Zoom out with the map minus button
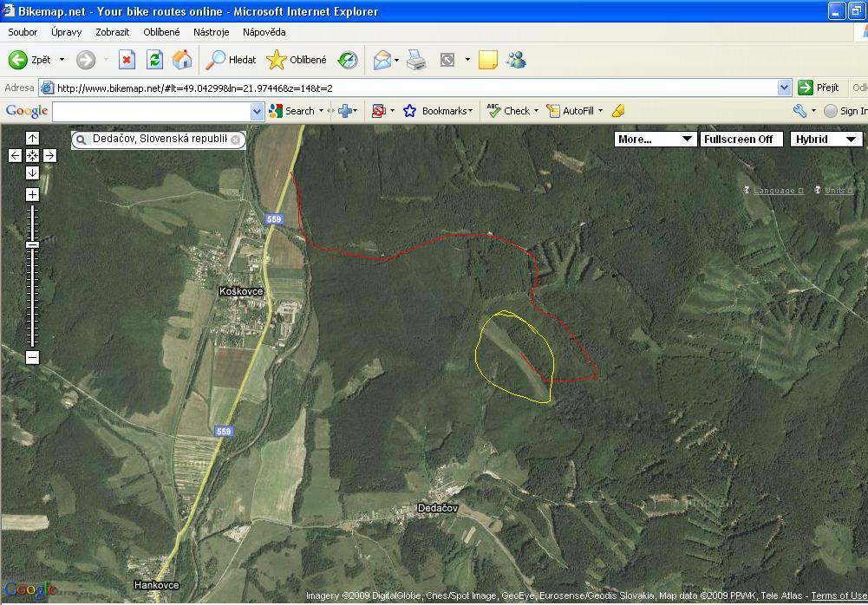The image size is (868, 605). tap(32, 358)
